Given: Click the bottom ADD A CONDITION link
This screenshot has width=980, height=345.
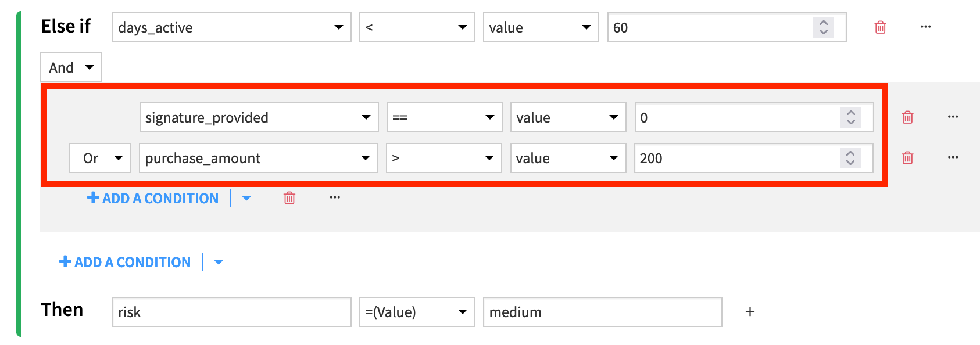Looking at the screenshot, I should [126, 262].
